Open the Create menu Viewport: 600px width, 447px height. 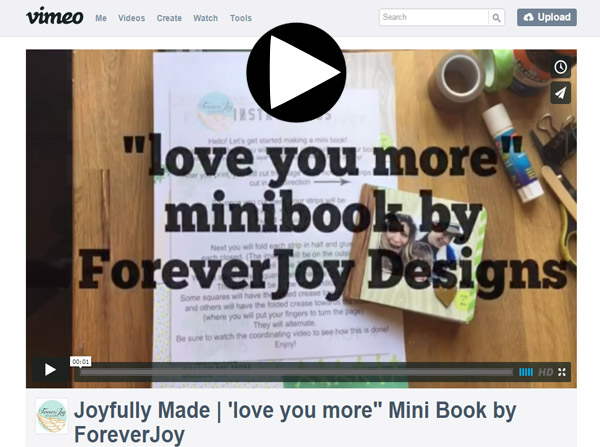(169, 18)
